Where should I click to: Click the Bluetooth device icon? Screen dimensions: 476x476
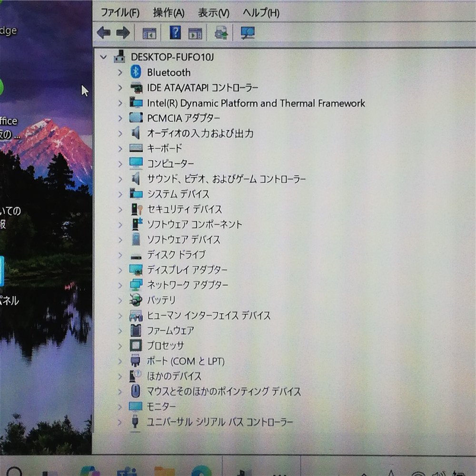pyautogui.click(x=135, y=72)
